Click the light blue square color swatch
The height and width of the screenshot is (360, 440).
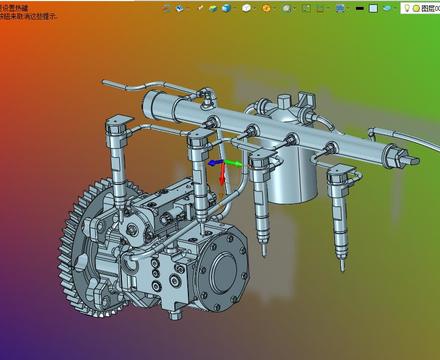pos(373,8)
